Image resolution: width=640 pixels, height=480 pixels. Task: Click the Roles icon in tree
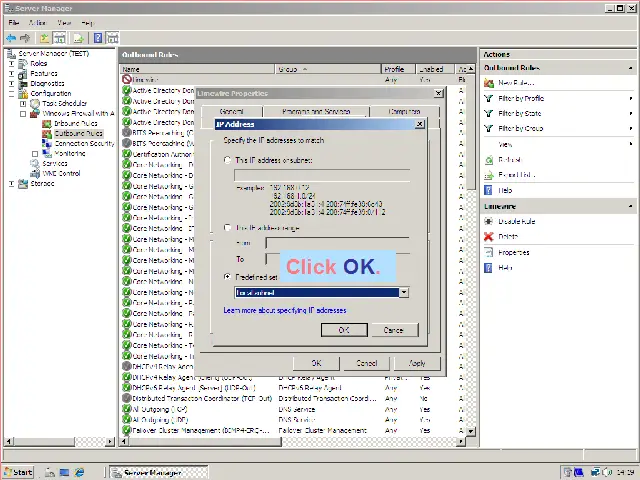click(23, 64)
